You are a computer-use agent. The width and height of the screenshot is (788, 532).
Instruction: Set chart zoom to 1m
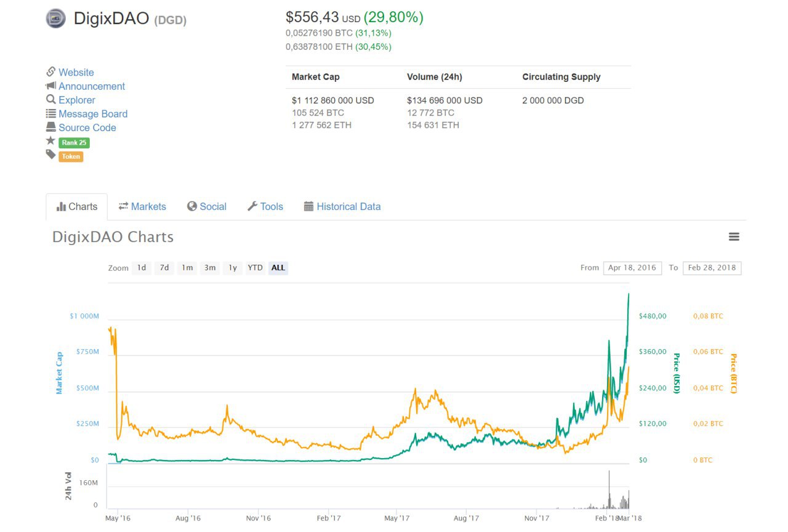[187, 268]
